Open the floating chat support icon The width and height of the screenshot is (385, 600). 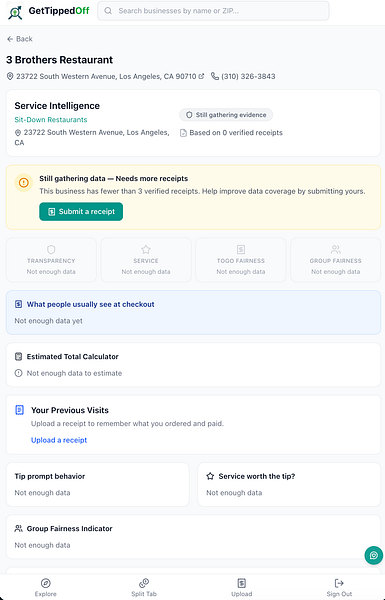pos(374,555)
